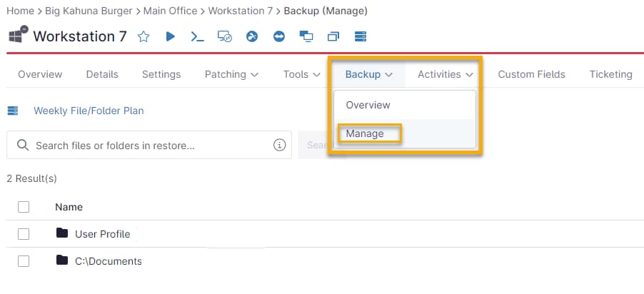Viewport: 644px width, 294px height.
Task: Click the play (run) icon
Action: pos(170,36)
